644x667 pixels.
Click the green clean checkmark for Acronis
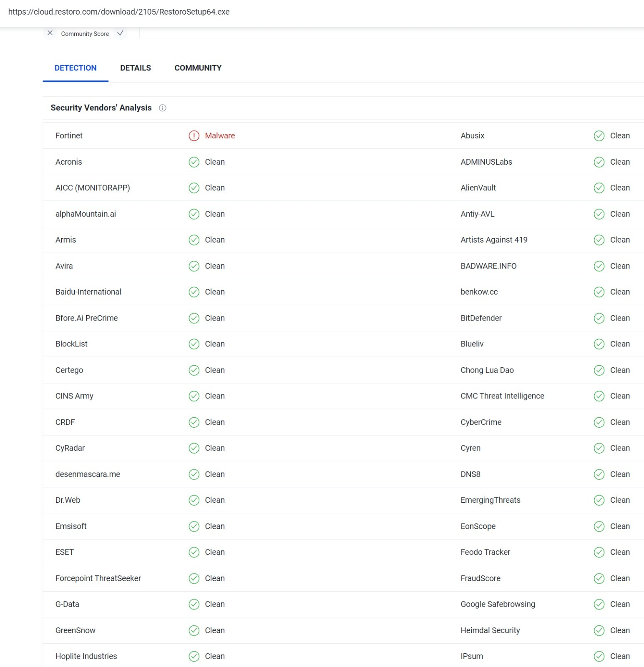coord(194,162)
